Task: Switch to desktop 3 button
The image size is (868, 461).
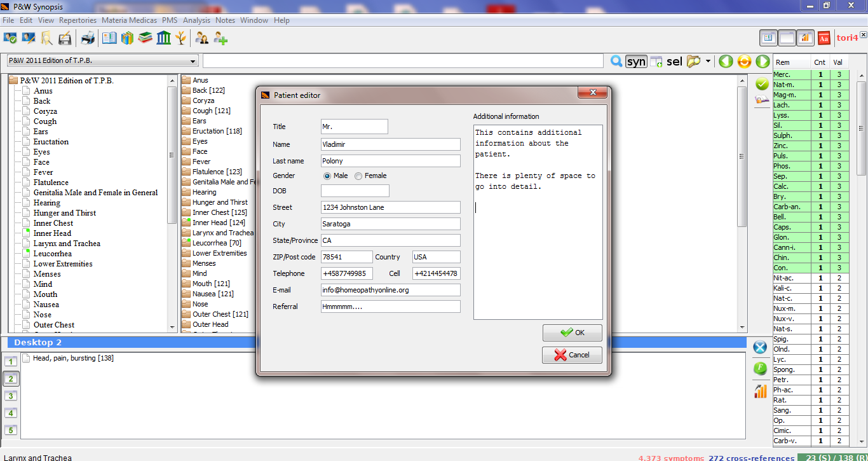Action: click(x=11, y=396)
